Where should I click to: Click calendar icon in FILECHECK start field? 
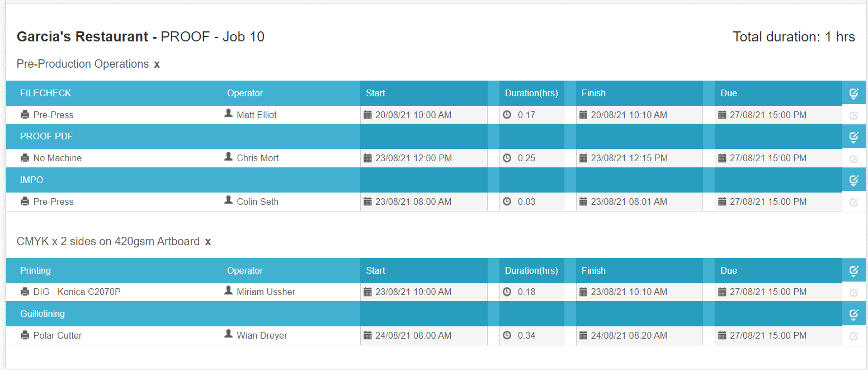point(367,115)
